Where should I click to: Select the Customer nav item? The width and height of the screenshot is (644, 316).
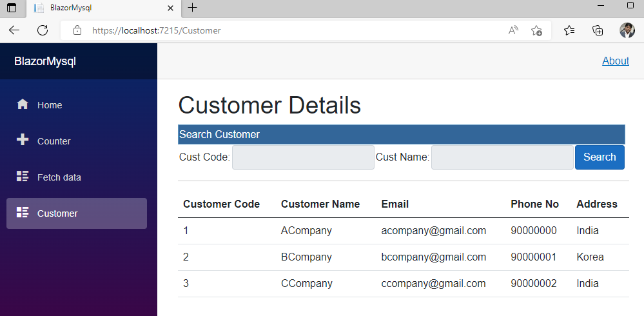point(77,213)
